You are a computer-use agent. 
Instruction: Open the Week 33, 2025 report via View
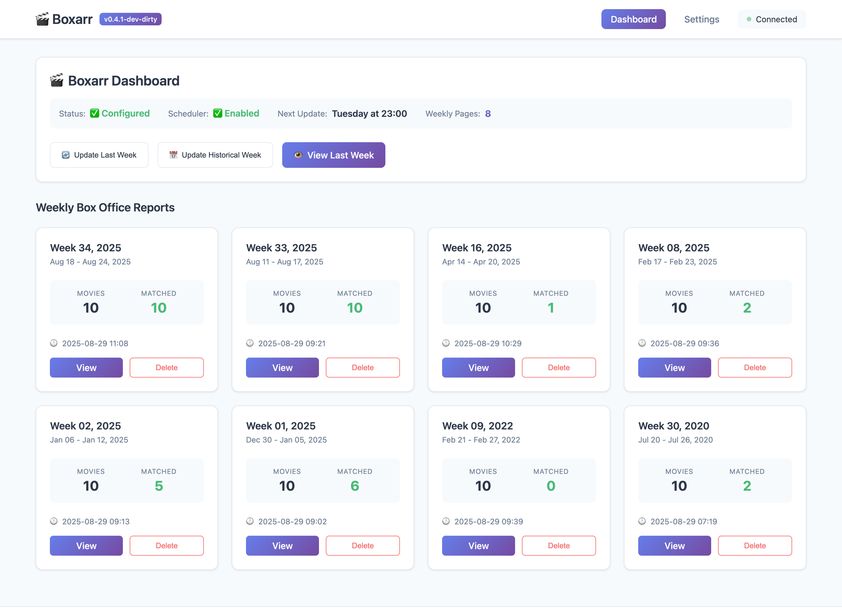(282, 367)
